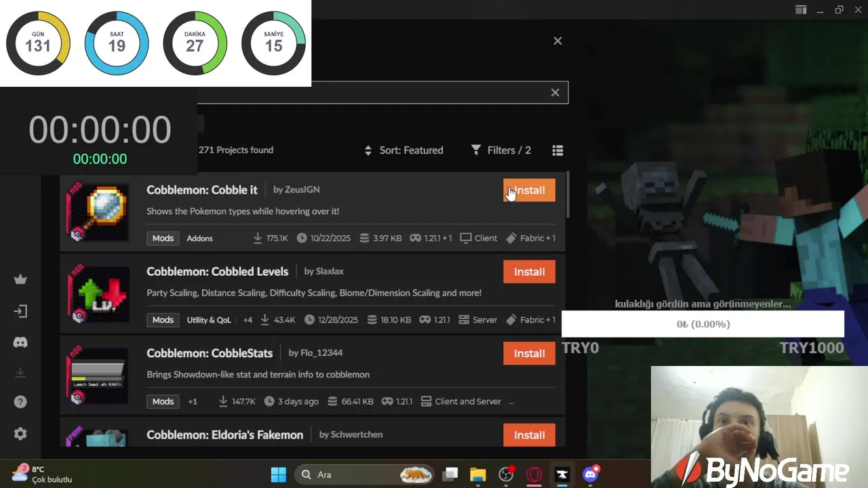Install the Cobblemon: Cobbled Levels mod
Image resolution: width=868 pixels, height=488 pixels.
click(529, 272)
